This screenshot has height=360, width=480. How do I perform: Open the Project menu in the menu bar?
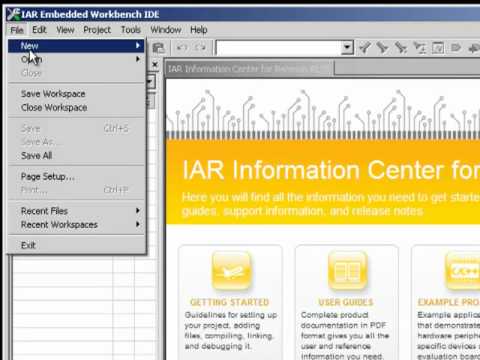pos(97,30)
